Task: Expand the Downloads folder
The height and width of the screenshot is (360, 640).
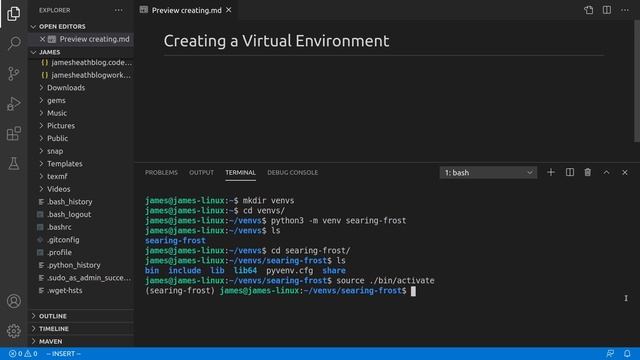Action: [x=81, y=88]
